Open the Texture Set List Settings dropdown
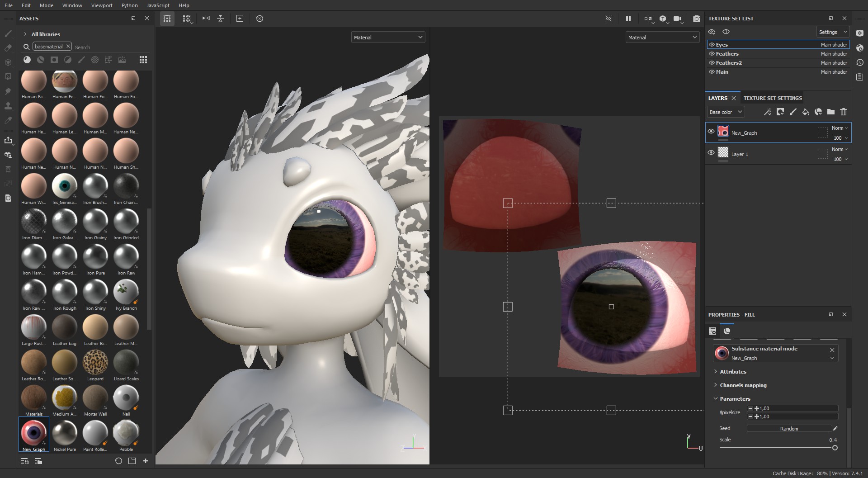 pyautogui.click(x=833, y=32)
